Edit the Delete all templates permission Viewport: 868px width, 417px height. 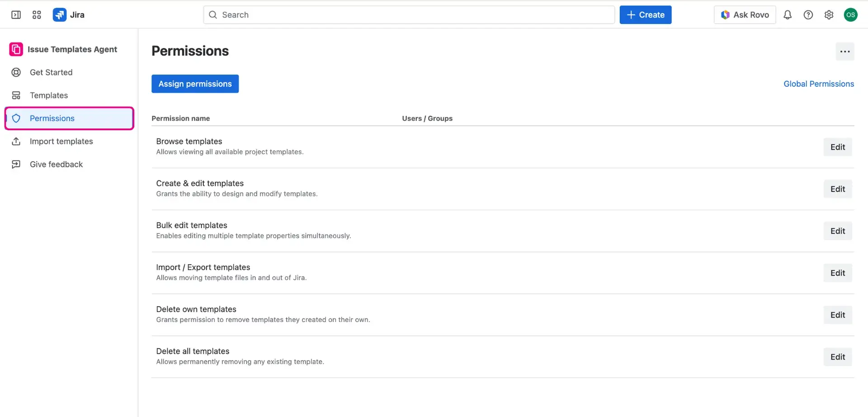[837, 357]
